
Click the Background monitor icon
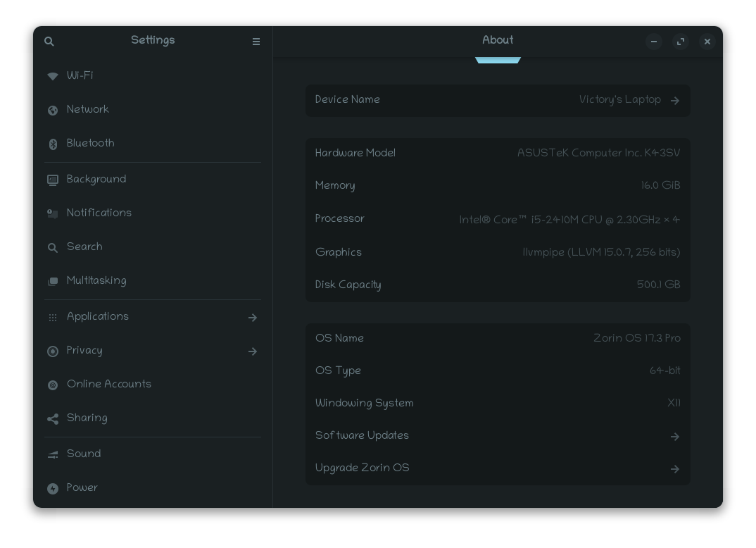[53, 180]
